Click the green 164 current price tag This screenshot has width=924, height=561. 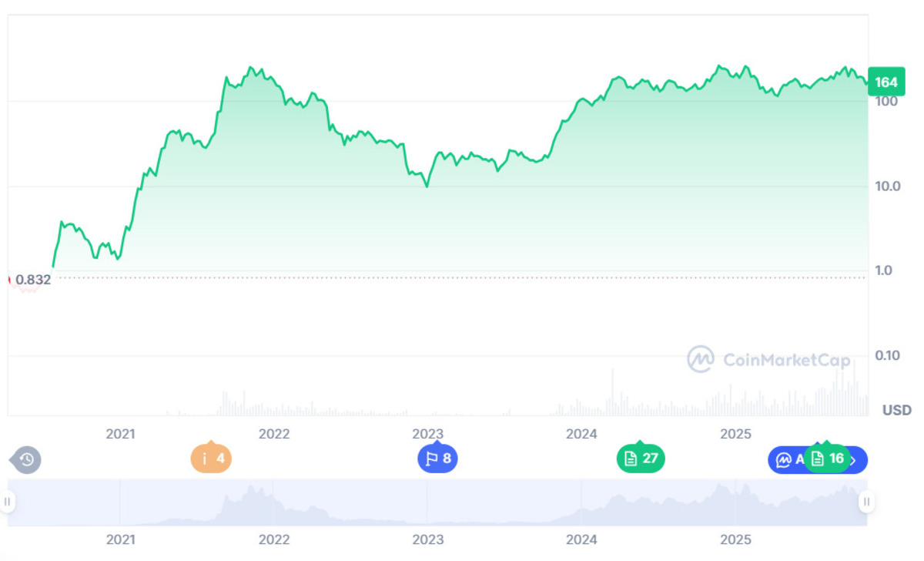pyautogui.click(x=885, y=82)
